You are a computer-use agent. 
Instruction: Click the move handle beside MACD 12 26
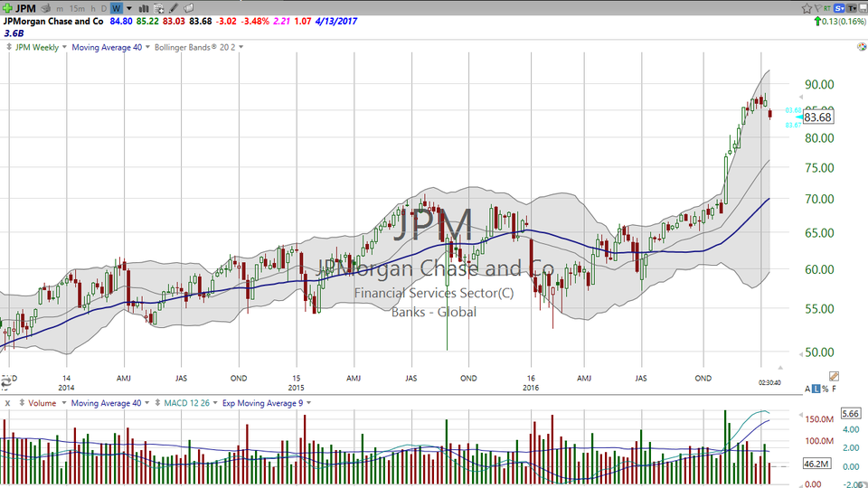157,403
